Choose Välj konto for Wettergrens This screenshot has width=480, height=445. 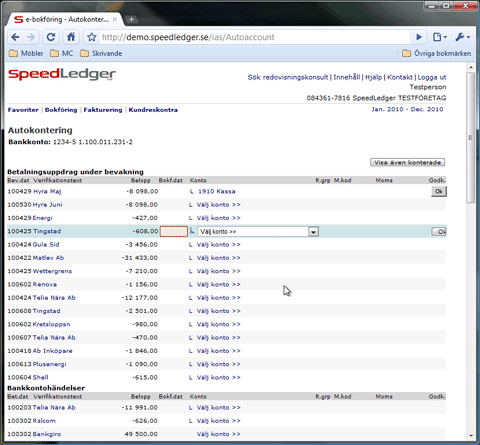pyautogui.click(x=218, y=271)
